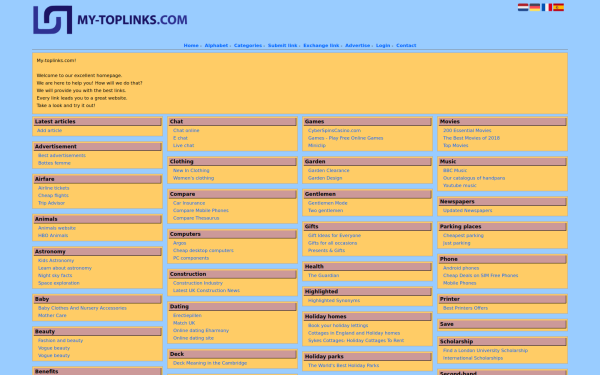
Task: Open the Best Printers Offers link
Action: pyautogui.click(x=465, y=308)
